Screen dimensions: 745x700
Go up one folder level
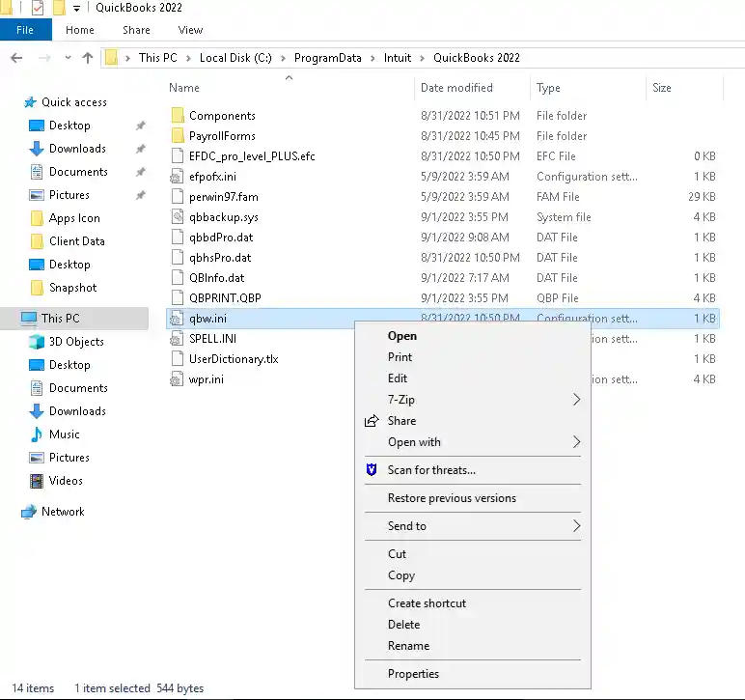point(88,58)
